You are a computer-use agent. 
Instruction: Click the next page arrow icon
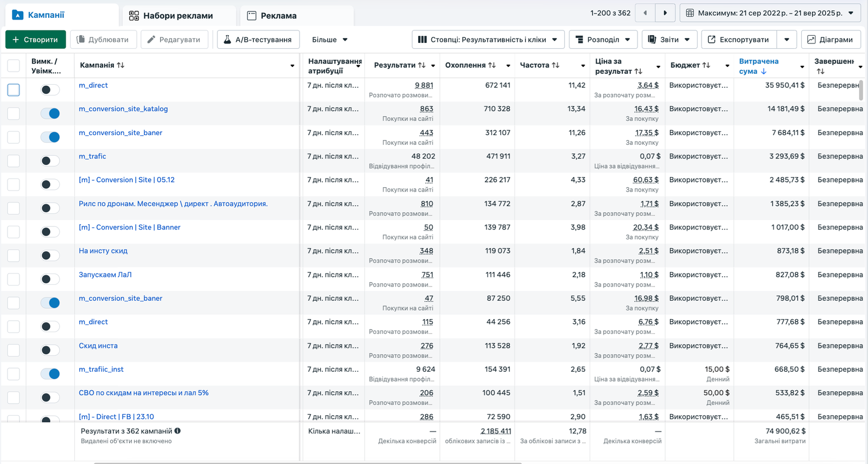point(665,13)
